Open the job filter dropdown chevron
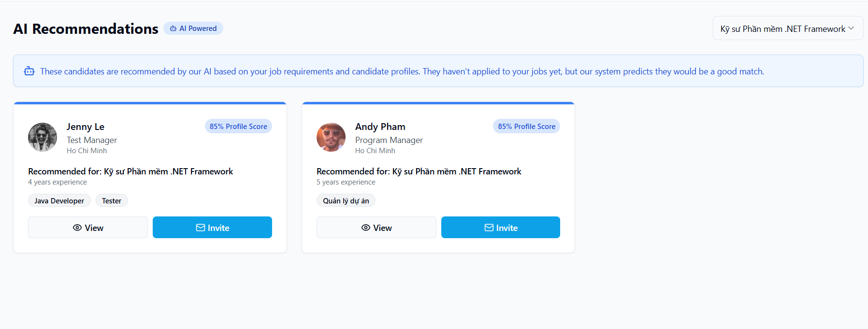The image size is (868, 329). tap(851, 29)
